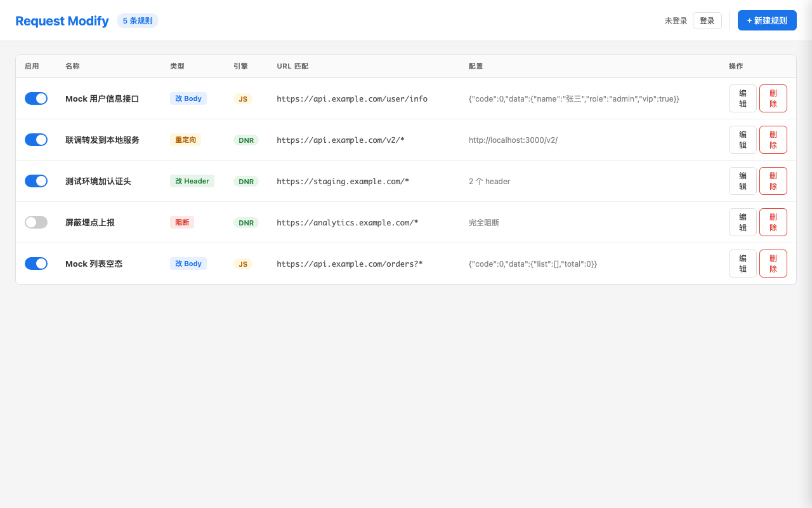The image size is (812, 508).
Task: Select the 类型 column header
Action: click(x=177, y=66)
